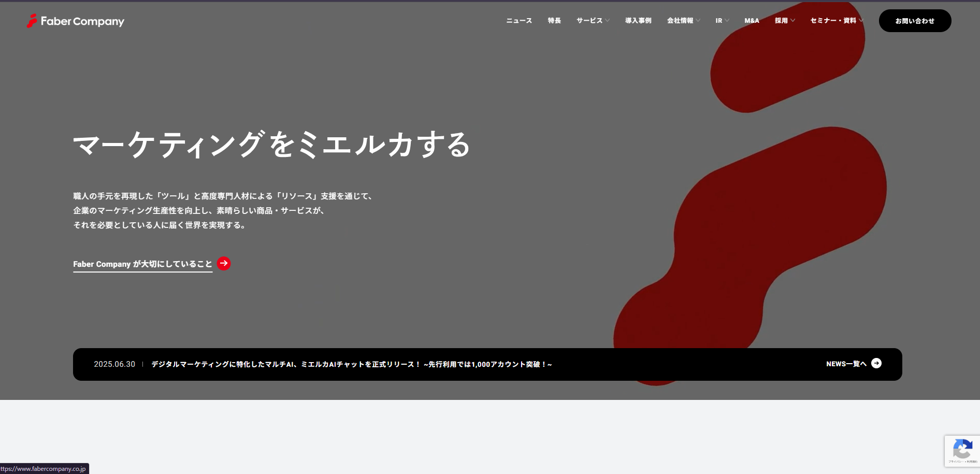
Task: Go to the ニュース menu item
Action: (519, 21)
